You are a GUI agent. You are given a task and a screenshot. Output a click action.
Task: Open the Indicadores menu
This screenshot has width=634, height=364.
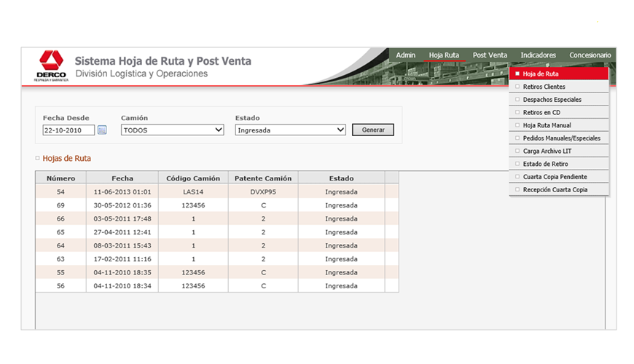(538, 55)
